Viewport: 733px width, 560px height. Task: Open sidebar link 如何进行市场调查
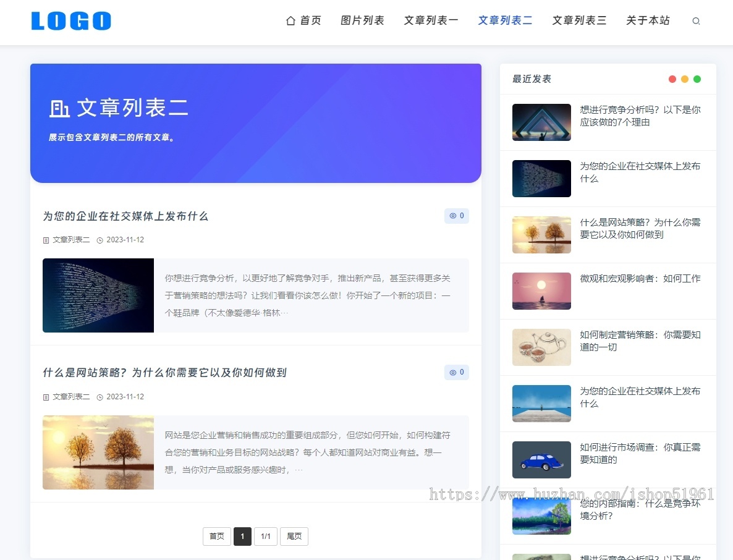click(x=640, y=453)
